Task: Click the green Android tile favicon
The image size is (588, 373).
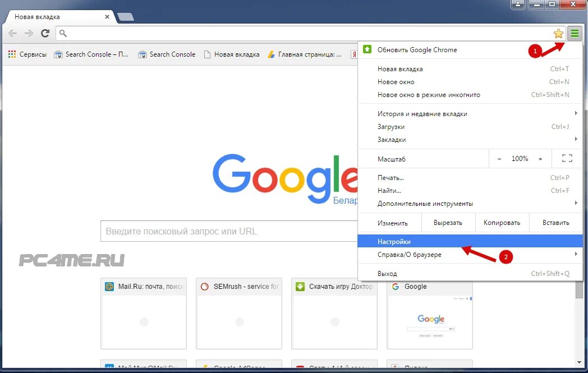Action: (x=300, y=287)
